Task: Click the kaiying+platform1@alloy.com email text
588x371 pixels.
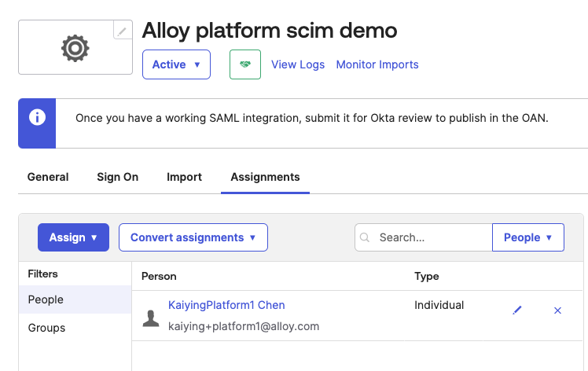Action: (x=244, y=326)
